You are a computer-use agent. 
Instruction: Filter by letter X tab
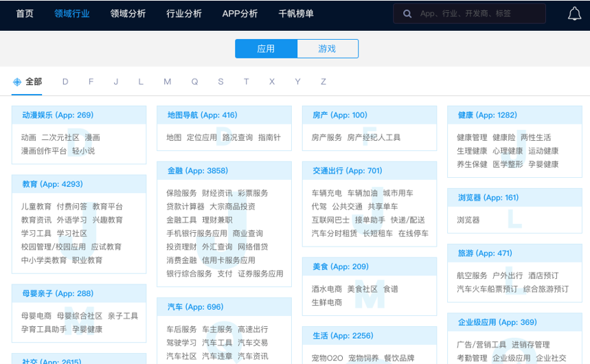[x=272, y=82]
